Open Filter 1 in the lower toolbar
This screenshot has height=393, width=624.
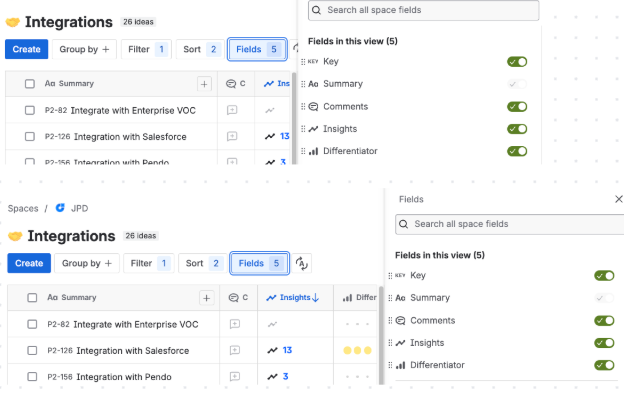149,263
